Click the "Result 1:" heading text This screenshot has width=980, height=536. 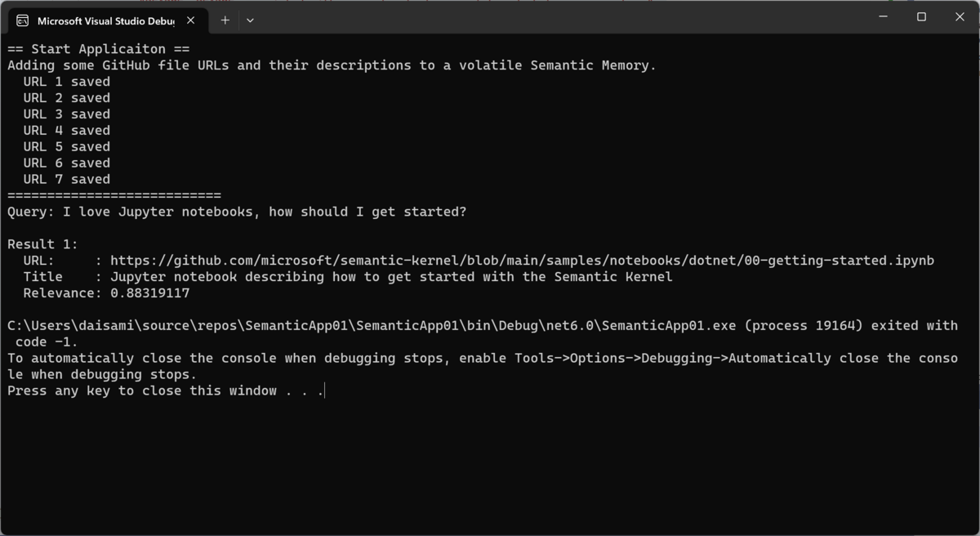click(x=43, y=244)
